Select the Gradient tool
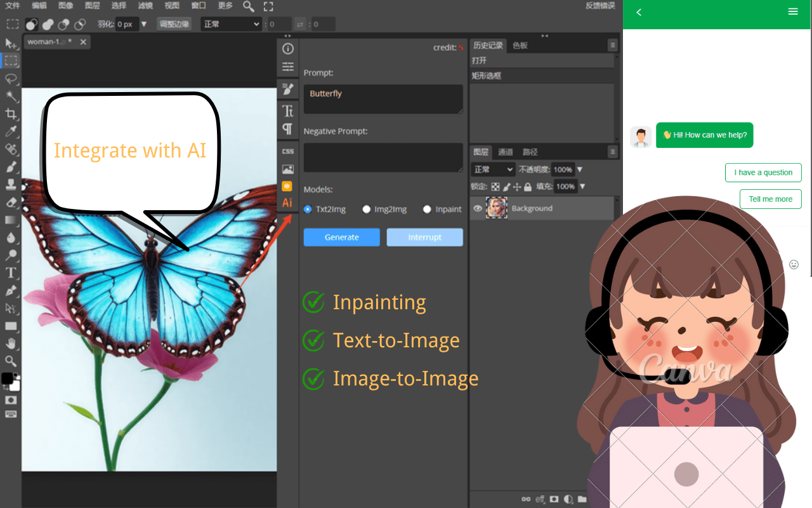 (x=11, y=220)
